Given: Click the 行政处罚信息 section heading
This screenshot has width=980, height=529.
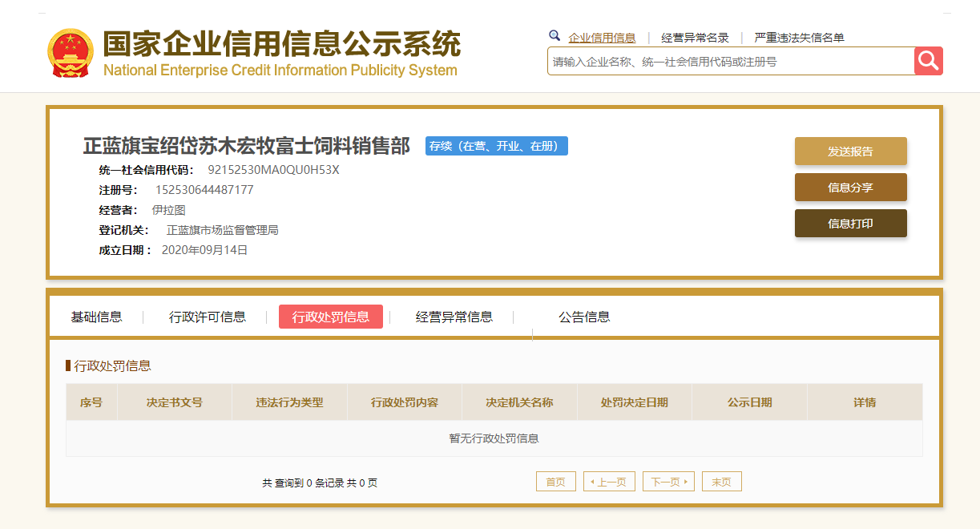Looking at the screenshot, I should 112,365.
